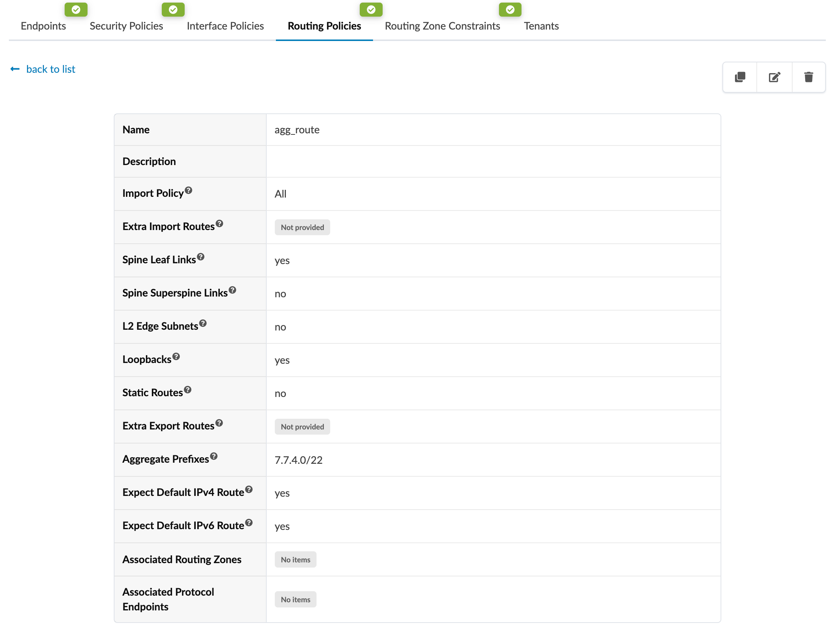Click help icon beside Spine Leaf Links
The height and width of the screenshot is (644, 831).
pyautogui.click(x=201, y=257)
